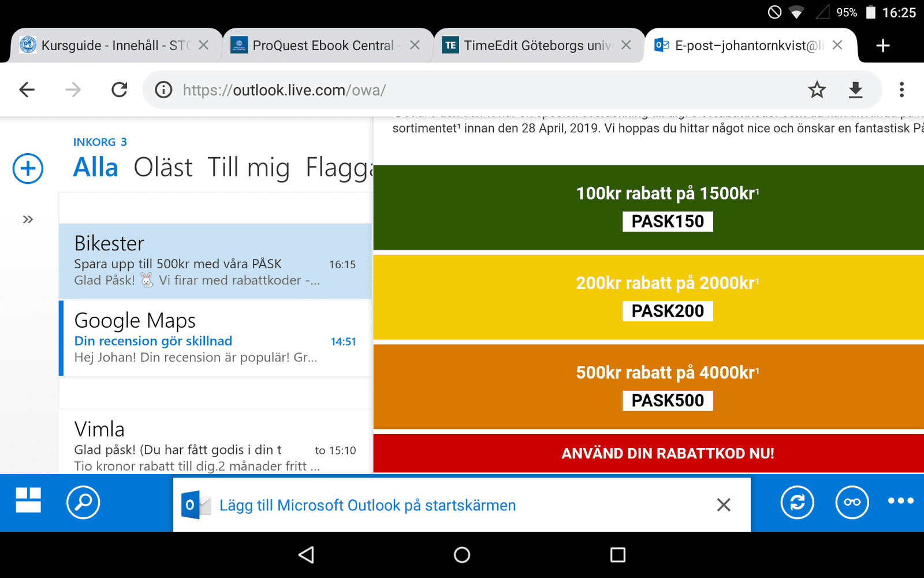924x578 pixels.
Task: Tap the sync refresh icon in bottom bar
Action: [798, 502]
